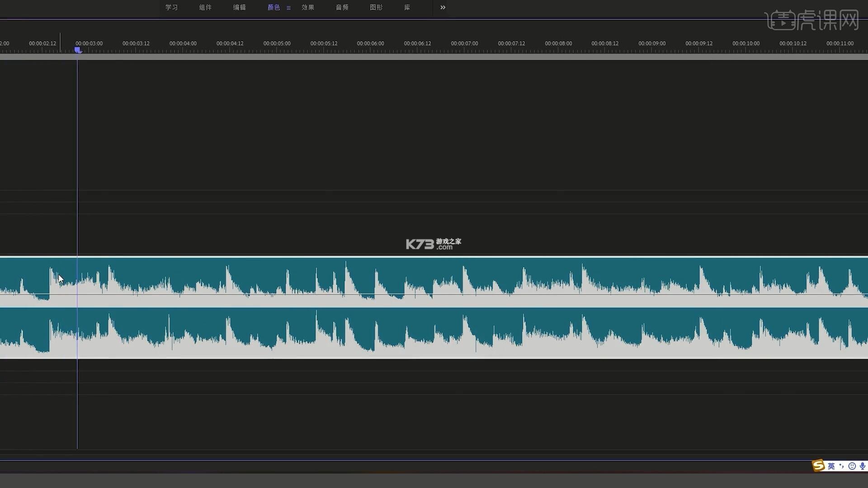This screenshot has width=868, height=488.
Task: Open the 颜色 workspace panel menu icon
Action: click(288, 8)
